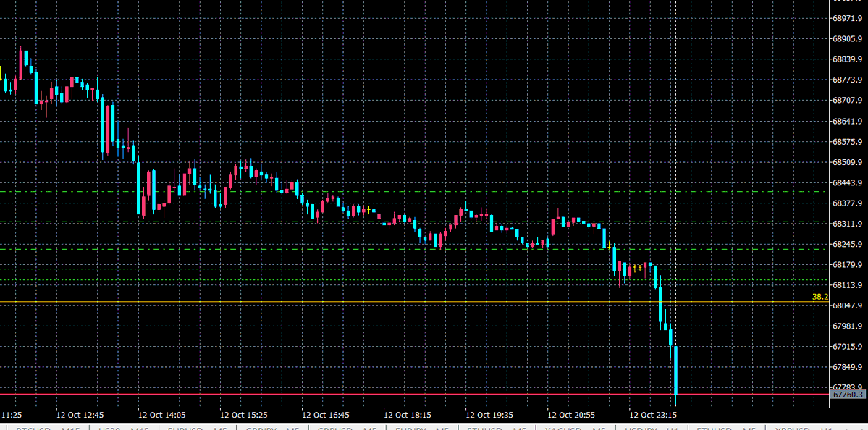The height and width of the screenshot is (430, 868).
Task: Click the 68707.9 price scale label
Action: 848,100
